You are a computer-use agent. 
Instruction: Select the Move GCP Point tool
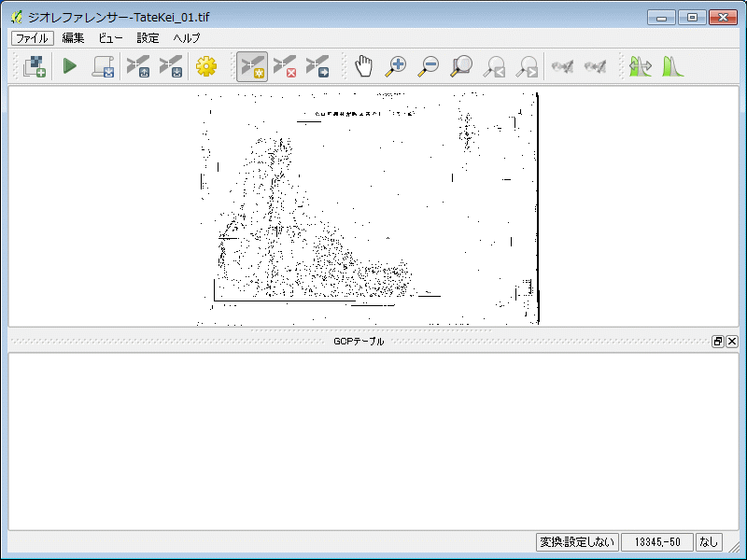click(317, 66)
